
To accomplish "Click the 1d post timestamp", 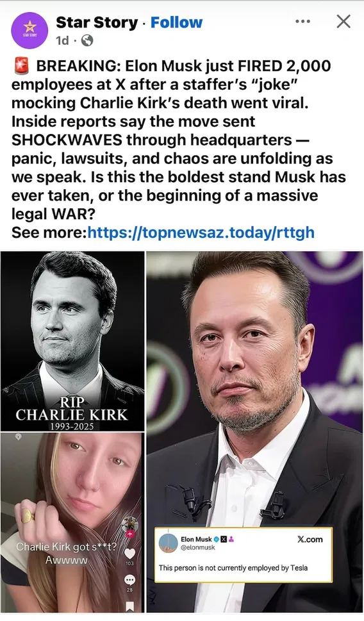I will tap(62, 40).
